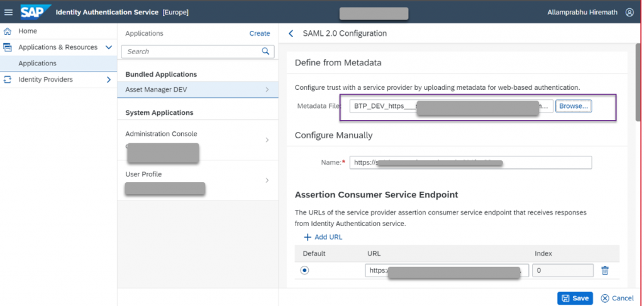Click the System Applications heading
Screen dimensions: 644x306
159,112
